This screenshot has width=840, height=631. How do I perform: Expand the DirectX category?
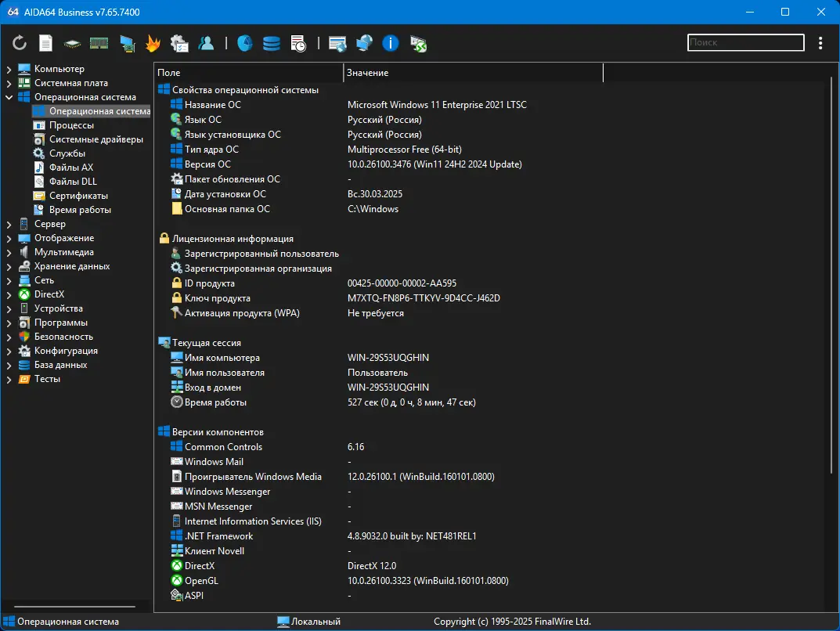pos(8,294)
